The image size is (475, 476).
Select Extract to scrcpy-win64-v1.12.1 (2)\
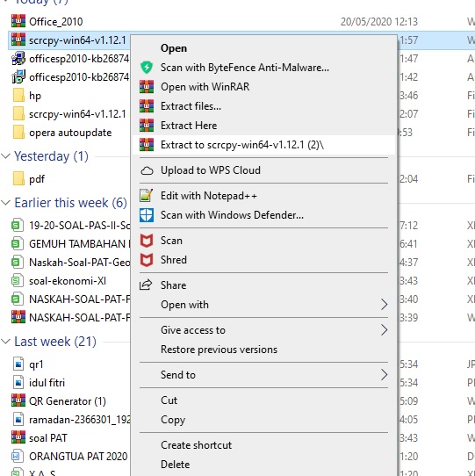pos(263,145)
